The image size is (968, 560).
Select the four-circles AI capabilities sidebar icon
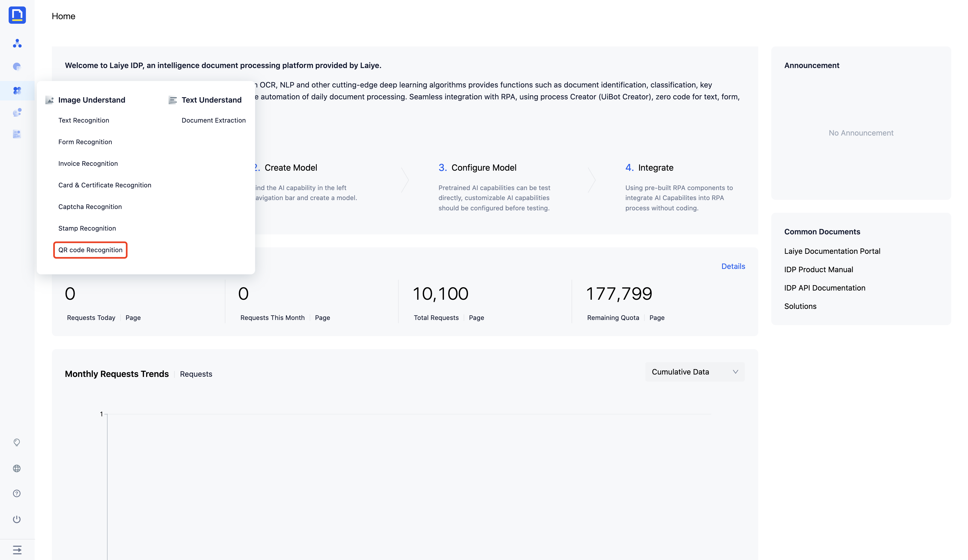(x=17, y=90)
